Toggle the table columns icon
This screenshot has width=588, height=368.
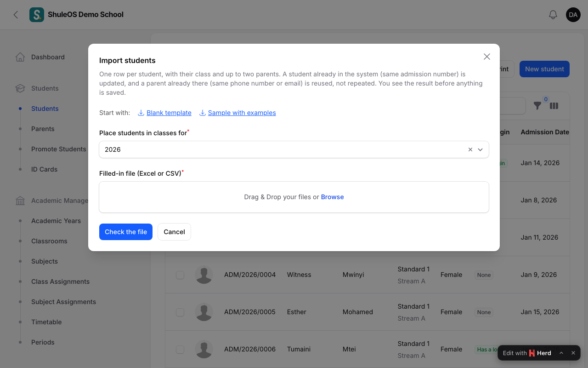click(x=554, y=106)
